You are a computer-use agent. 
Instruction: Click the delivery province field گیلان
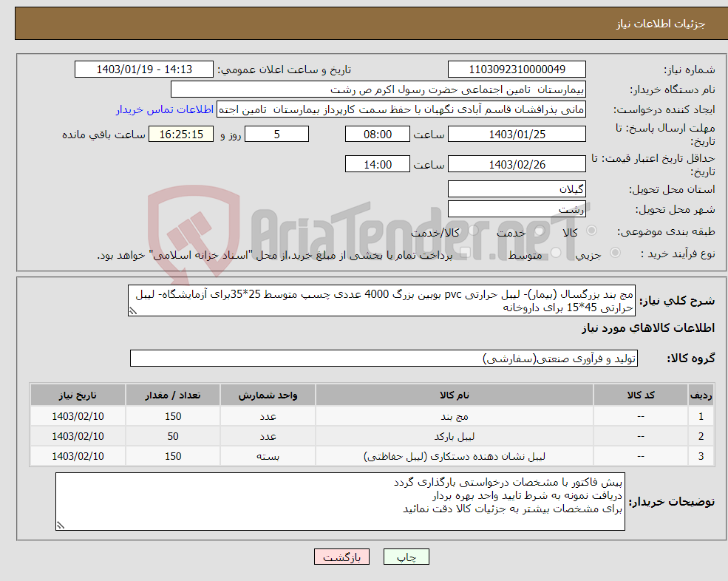coord(517,189)
